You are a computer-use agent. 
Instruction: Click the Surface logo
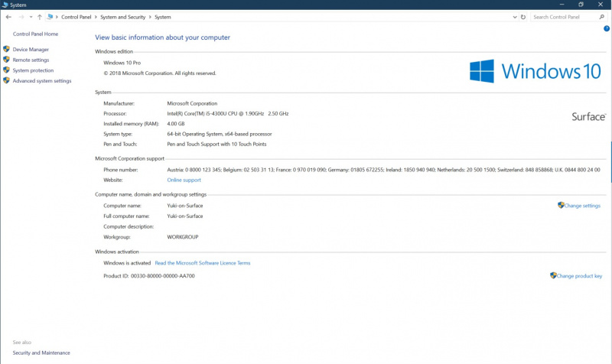(588, 117)
